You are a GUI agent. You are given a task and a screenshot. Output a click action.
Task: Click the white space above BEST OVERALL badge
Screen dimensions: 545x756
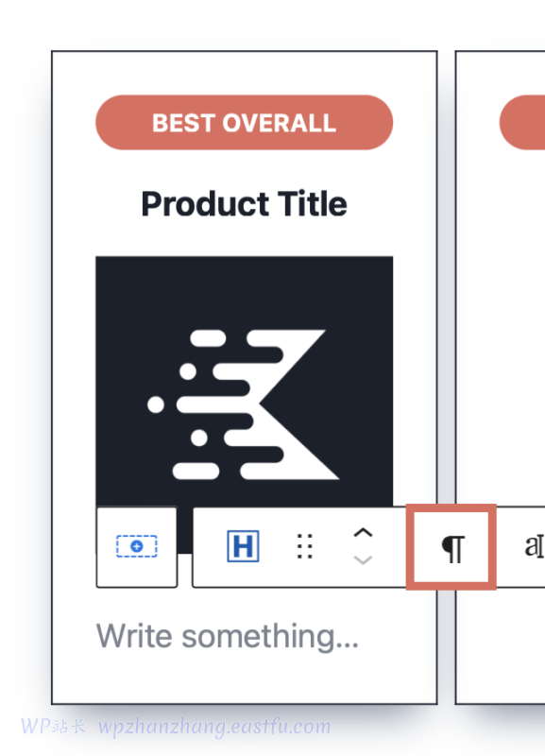click(x=245, y=74)
